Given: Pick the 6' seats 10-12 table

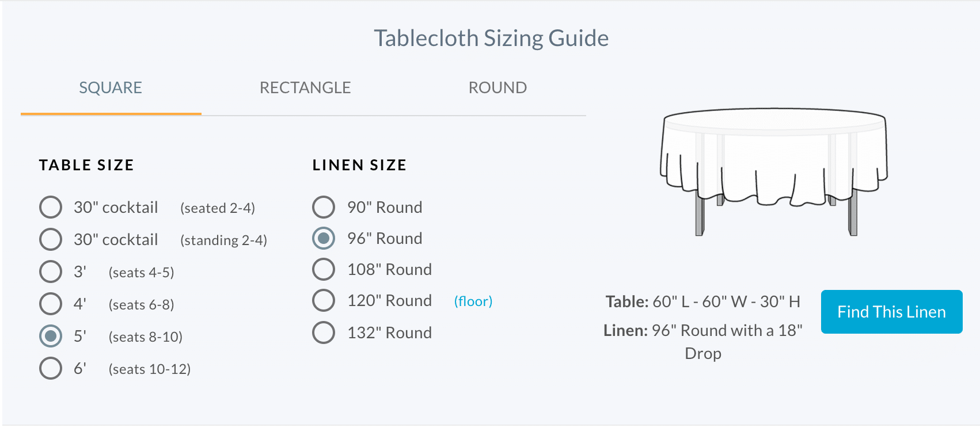Looking at the screenshot, I should coord(51,368).
